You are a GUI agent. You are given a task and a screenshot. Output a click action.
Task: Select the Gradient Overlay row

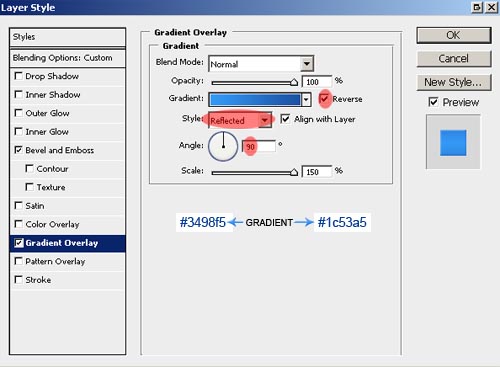[x=68, y=243]
